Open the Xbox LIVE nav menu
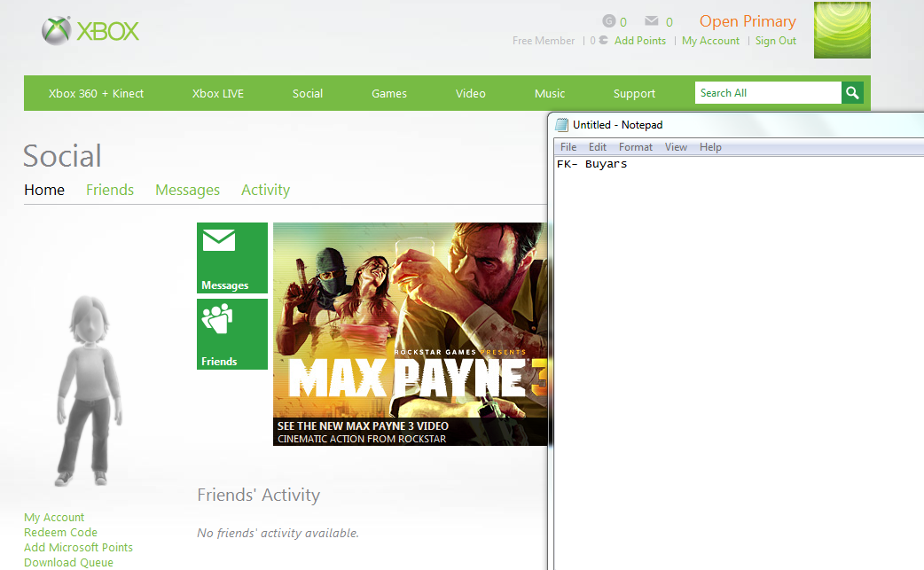The image size is (924, 570). (x=218, y=93)
